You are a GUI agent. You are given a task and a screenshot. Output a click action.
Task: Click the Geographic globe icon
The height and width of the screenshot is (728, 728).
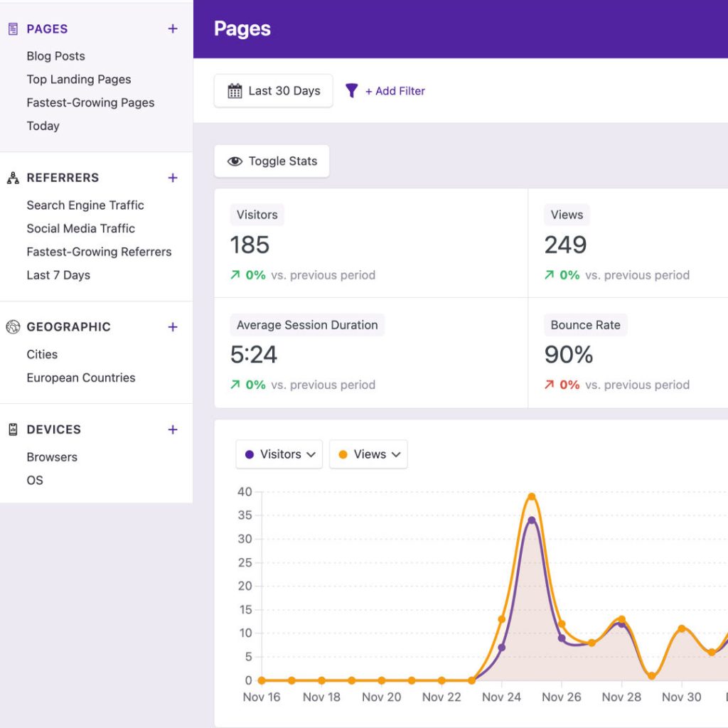click(13, 327)
